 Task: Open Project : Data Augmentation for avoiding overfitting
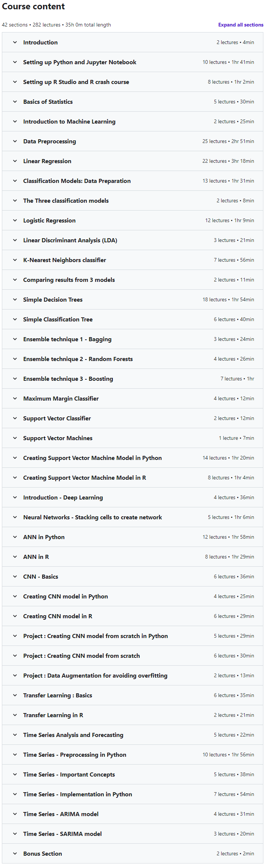point(133,675)
